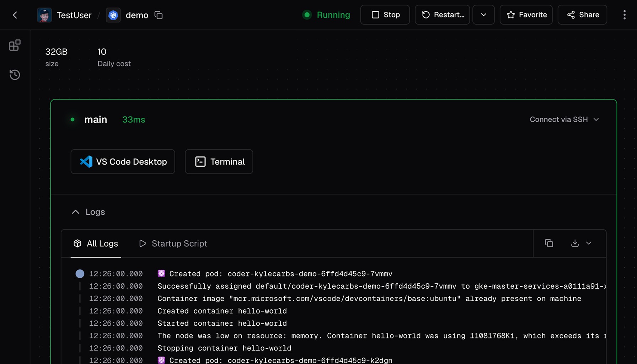Share the workspace
637x364 pixels.
coord(582,15)
